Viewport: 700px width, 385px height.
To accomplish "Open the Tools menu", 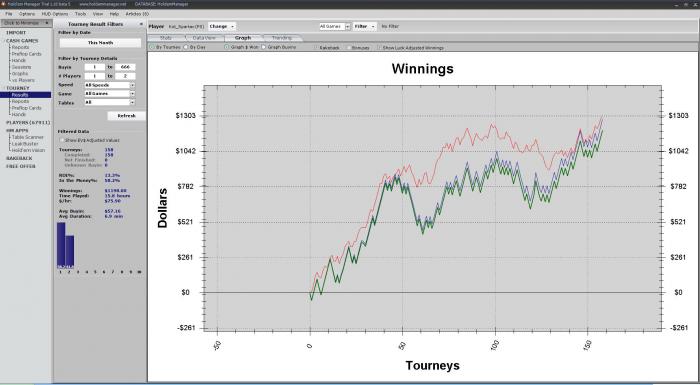I will point(80,14).
